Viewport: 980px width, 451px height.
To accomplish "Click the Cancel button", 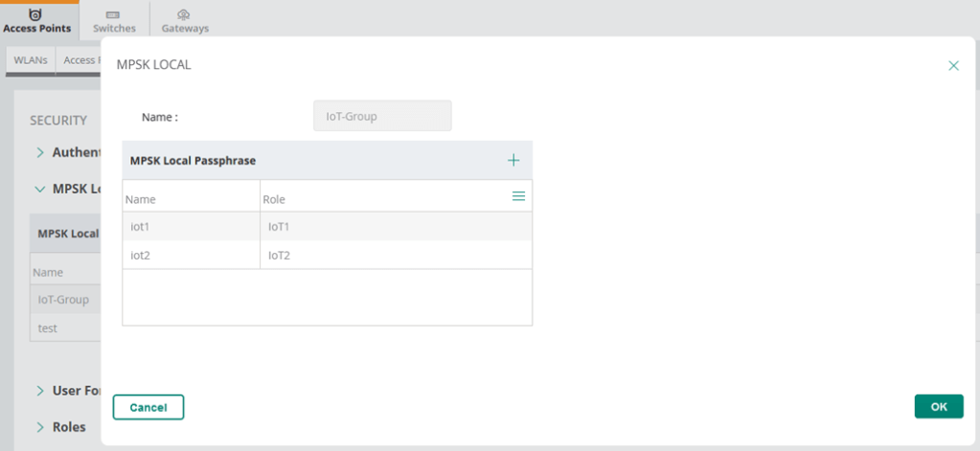I will tap(148, 407).
